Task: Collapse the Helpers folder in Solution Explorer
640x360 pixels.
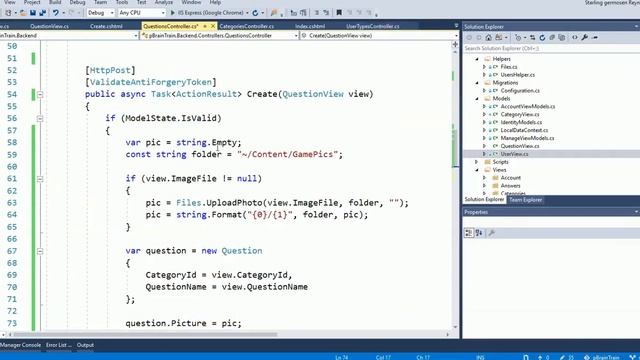Action: [x=477, y=59]
